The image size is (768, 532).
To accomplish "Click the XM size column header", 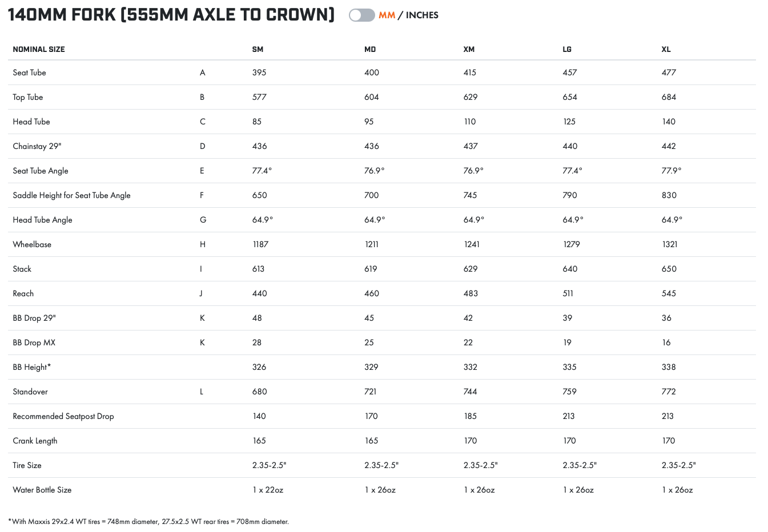I will 469,50.
